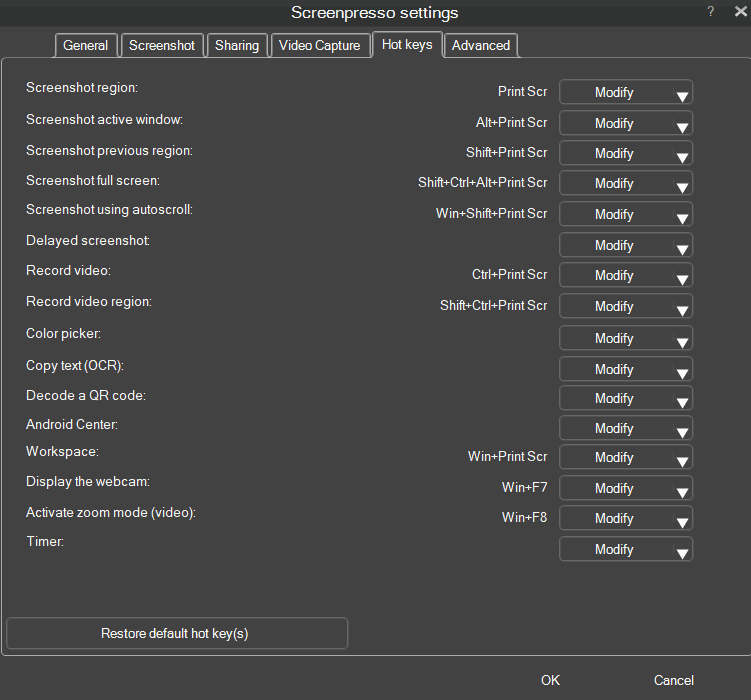Modify Activate zoom mode (video) hot key
Screen dimensions: 751x700
615,518
